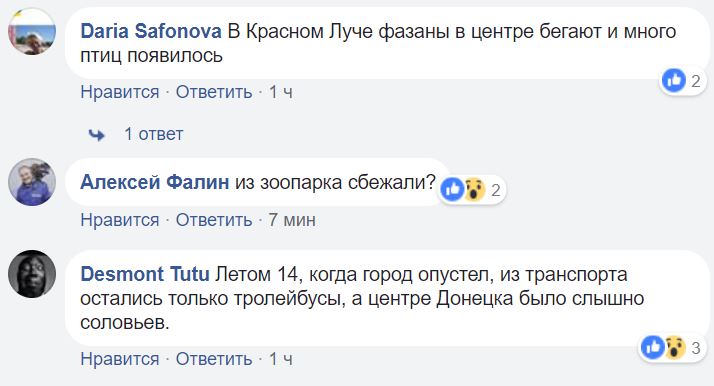Open the Алексей Фалин name link
The image size is (714, 386).
[x=155, y=183]
